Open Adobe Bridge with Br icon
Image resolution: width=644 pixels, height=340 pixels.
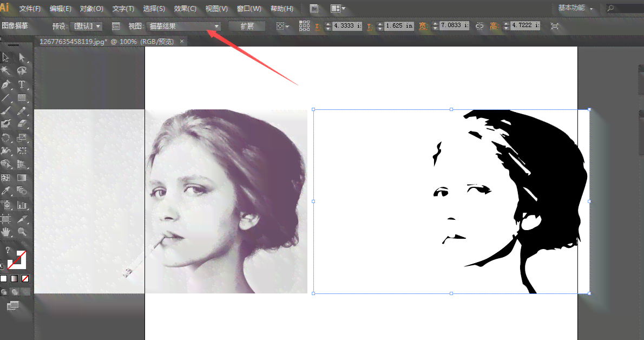tap(314, 8)
